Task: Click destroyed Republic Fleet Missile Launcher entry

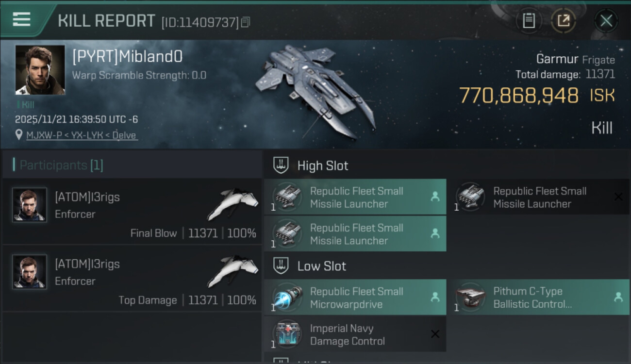Action: point(540,197)
